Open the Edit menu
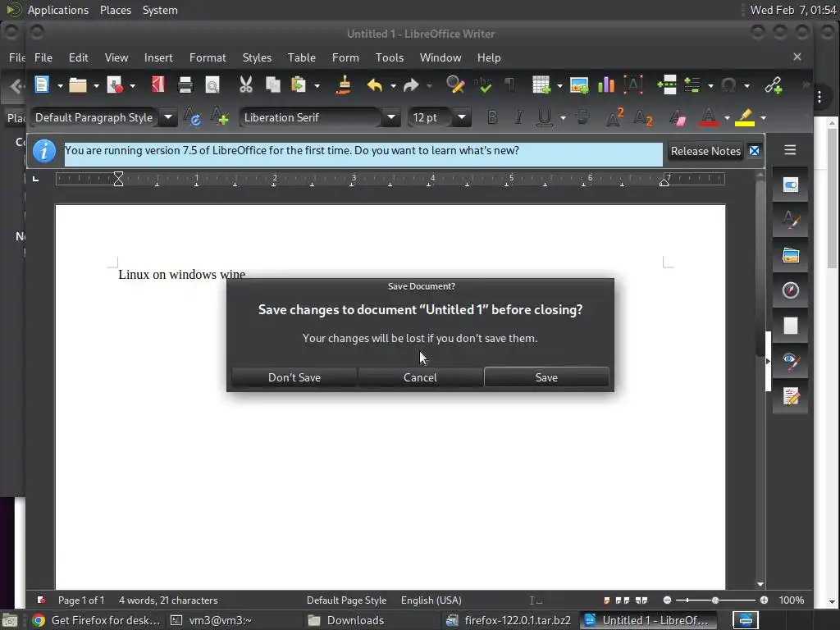The height and width of the screenshot is (630, 840). [x=78, y=57]
